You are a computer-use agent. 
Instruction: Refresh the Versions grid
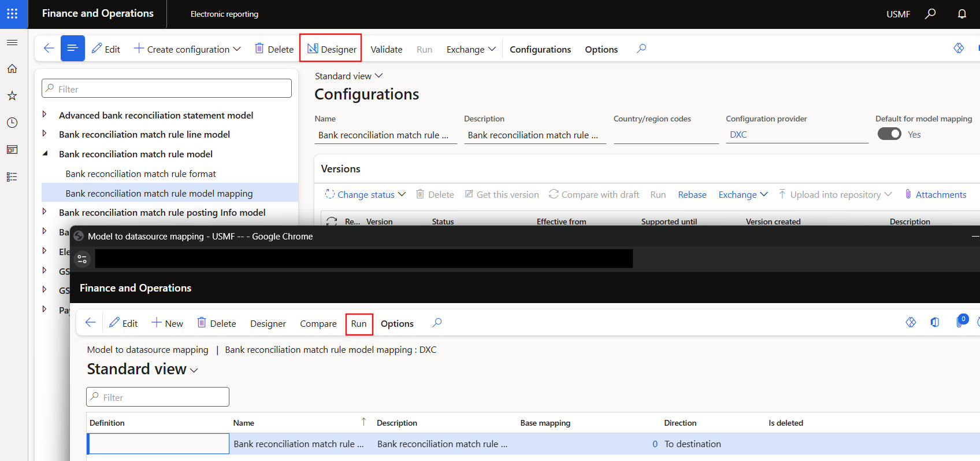[x=332, y=221]
